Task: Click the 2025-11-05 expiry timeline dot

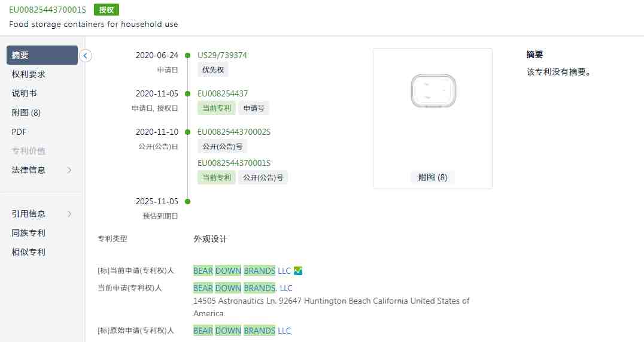Action: (188, 201)
